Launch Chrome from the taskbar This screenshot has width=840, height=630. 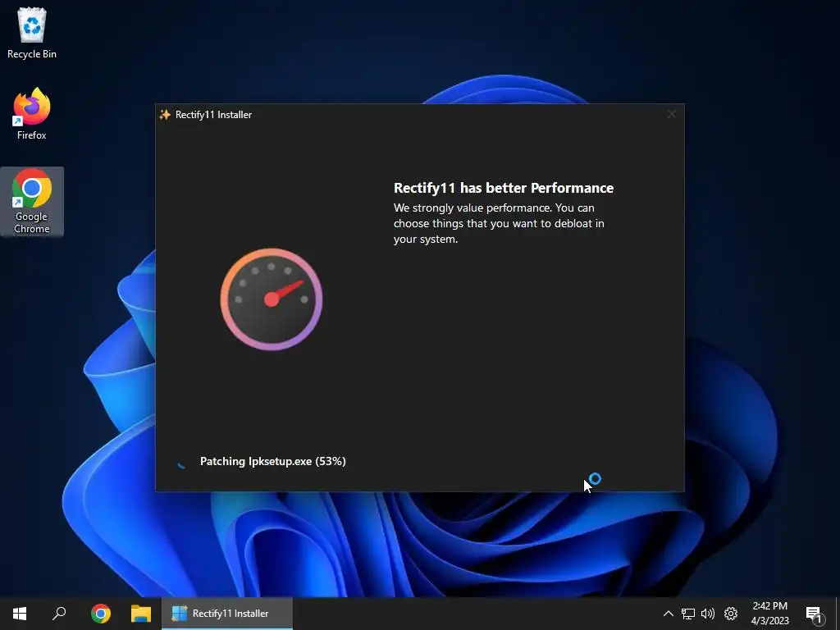[x=101, y=614]
